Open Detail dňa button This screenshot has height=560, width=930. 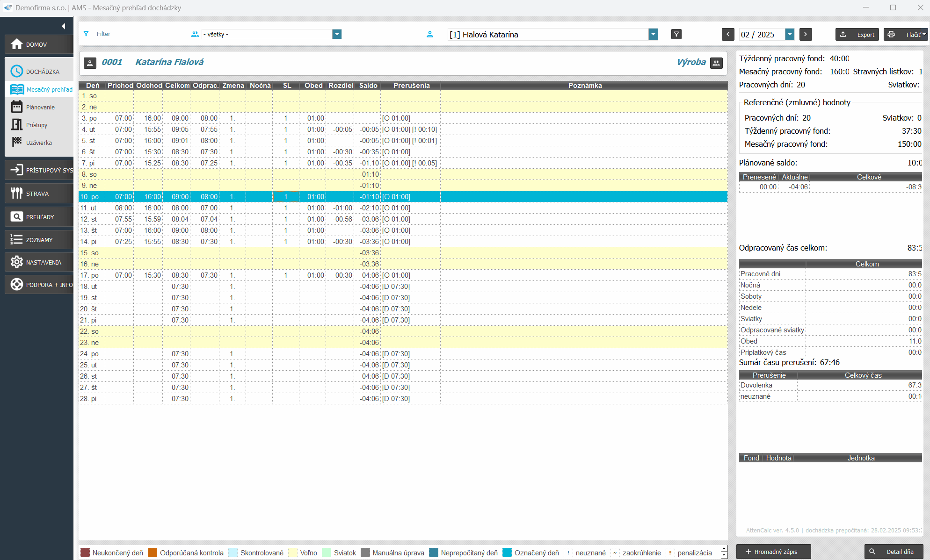click(894, 552)
